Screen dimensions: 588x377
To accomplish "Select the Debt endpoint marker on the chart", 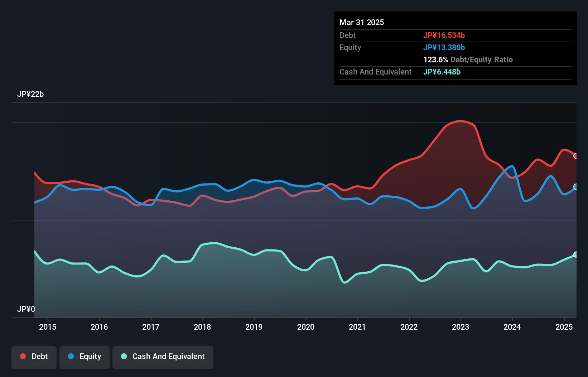I will [x=576, y=156].
